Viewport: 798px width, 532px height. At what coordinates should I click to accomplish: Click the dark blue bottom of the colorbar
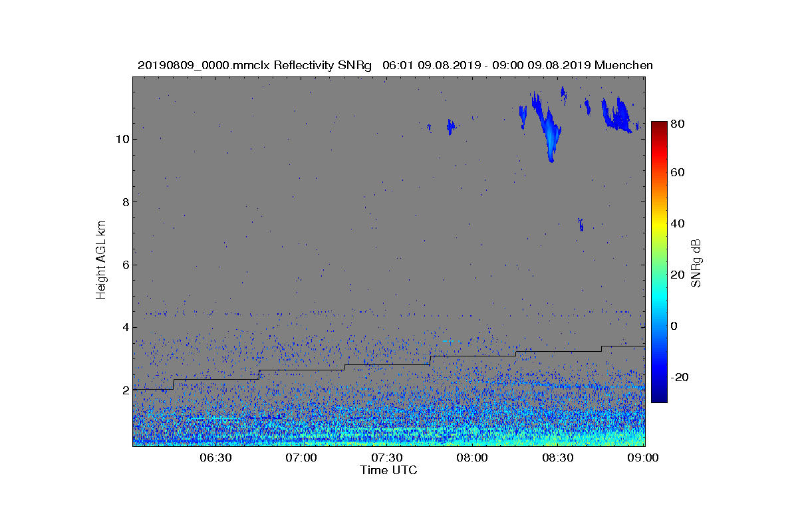[x=659, y=397]
